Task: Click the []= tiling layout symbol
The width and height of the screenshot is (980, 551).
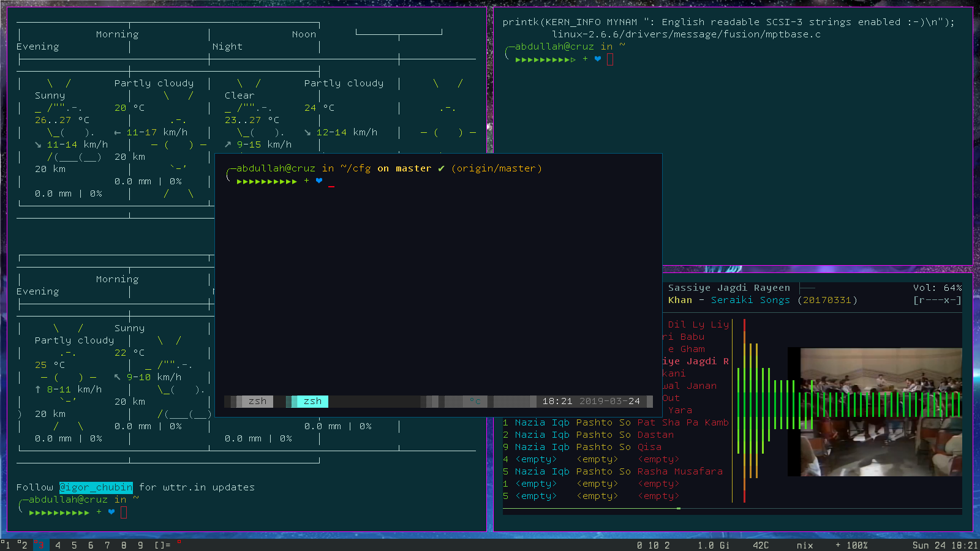Action: [162, 545]
